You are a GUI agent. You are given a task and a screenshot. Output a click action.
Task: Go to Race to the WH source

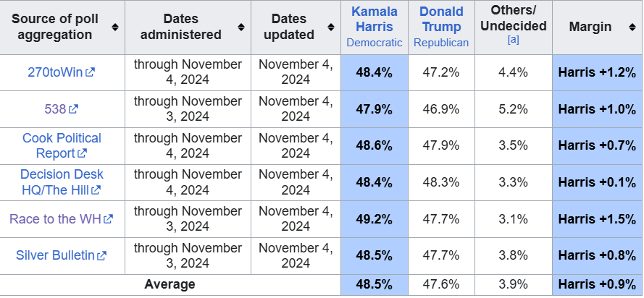point(56,218)
